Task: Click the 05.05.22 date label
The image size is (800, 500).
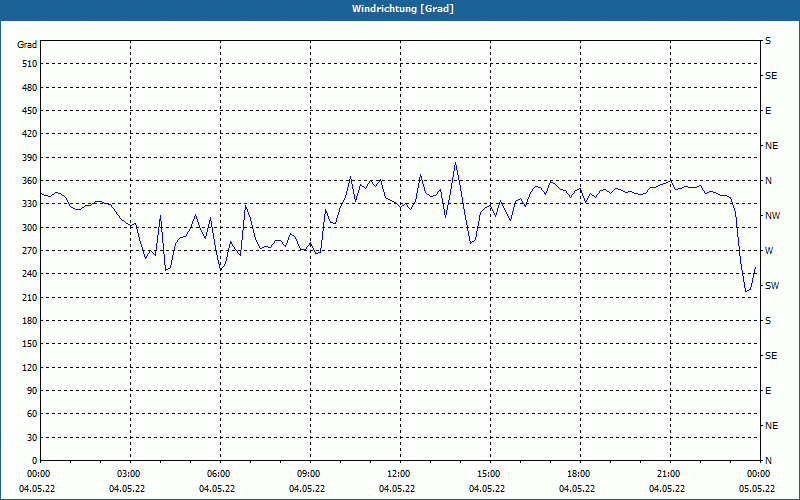Action: [x=758, y=489]
